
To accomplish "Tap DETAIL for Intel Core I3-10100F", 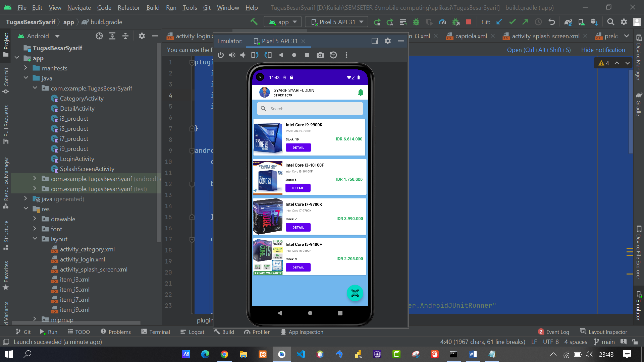I will point(298,188).
